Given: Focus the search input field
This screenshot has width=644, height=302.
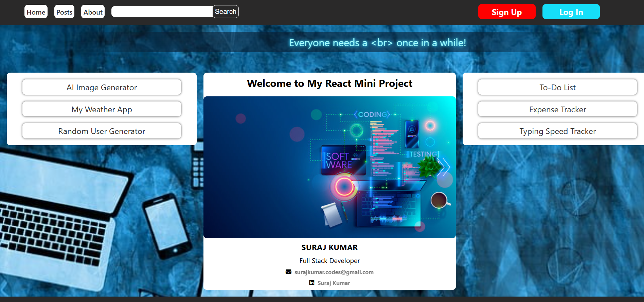Looking at the screenshot, I should click(162, 12).
